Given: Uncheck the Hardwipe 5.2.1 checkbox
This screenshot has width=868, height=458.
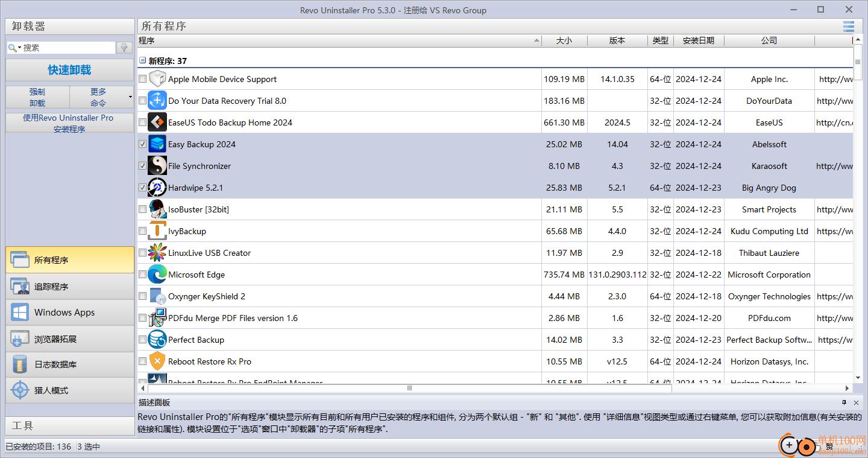Looking at the screenshot, I should point(142,188).
